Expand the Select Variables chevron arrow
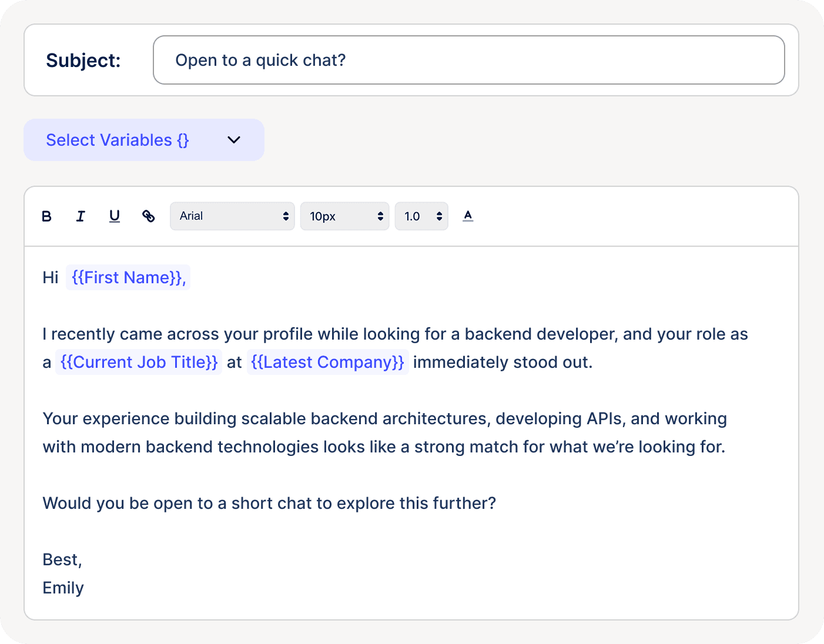Screen dimensions: 824x644 click(x=234, y=140)
